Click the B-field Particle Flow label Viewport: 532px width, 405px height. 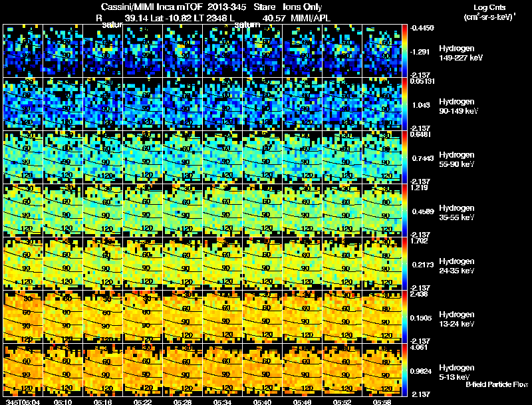497,384
